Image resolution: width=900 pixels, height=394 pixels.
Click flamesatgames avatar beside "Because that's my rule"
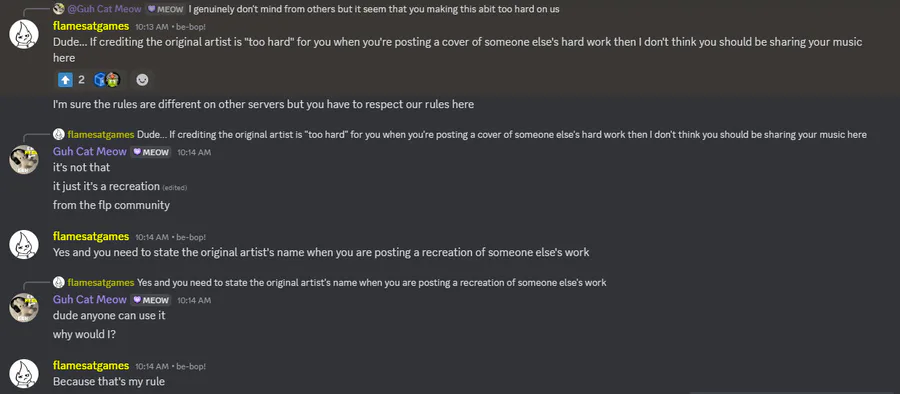[24, 374]
